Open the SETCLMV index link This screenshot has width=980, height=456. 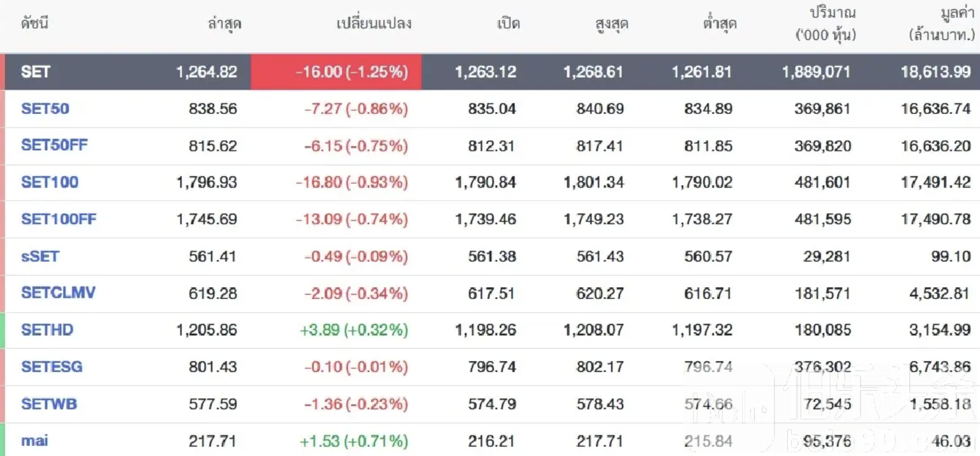pos(58,293)
